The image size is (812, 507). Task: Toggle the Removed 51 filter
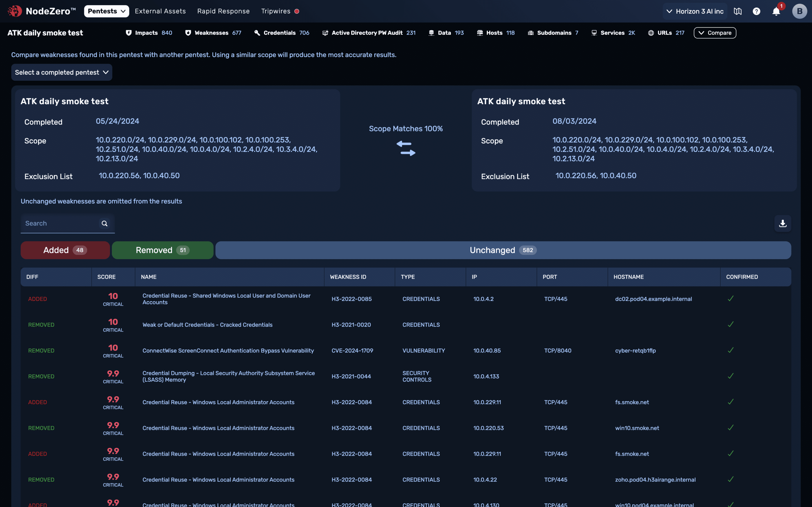pyautogui.click(x=162, y=250)
